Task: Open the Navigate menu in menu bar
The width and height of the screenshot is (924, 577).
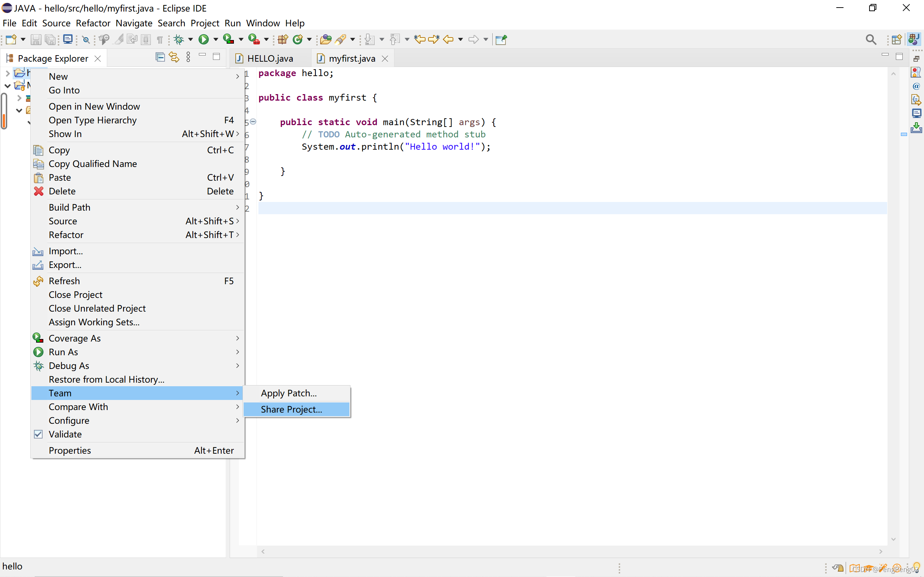Action: tap(134, 23)
